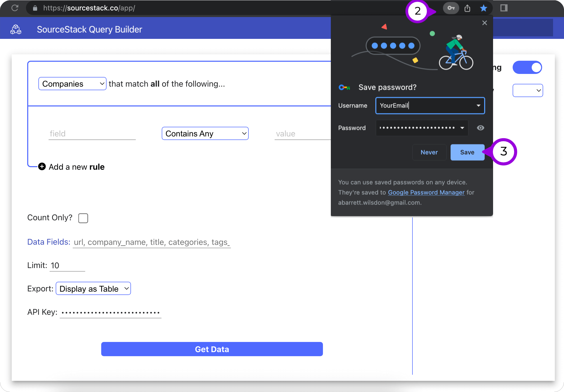Click the Save button

[x=467, y=152]
